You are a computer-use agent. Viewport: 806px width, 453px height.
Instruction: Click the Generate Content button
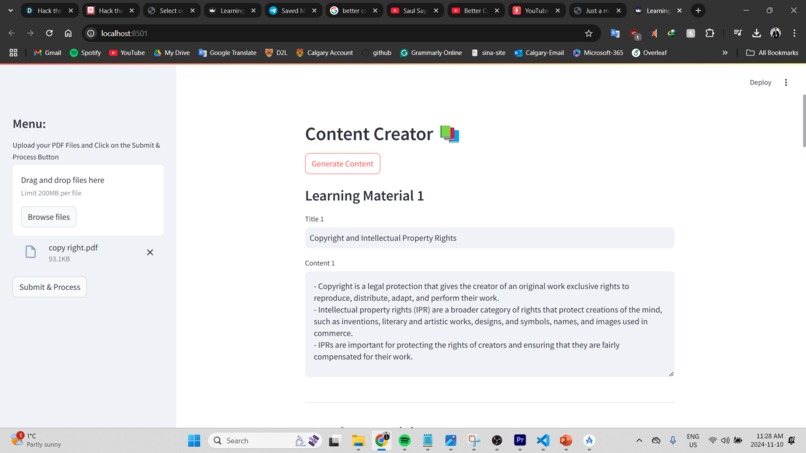tap(342, 164)
